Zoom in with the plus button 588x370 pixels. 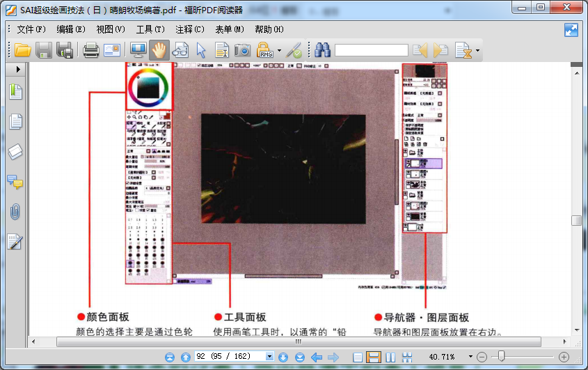pos(564,357)
